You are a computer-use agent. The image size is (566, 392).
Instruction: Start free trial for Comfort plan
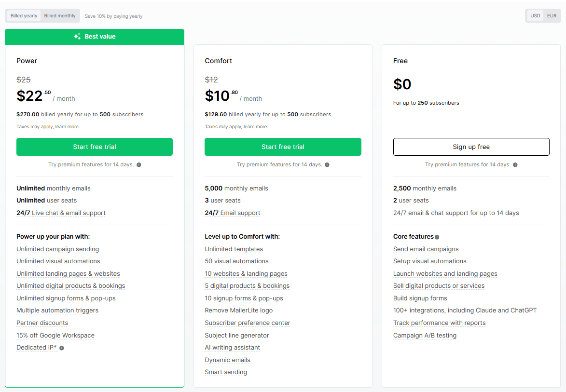click(x=283, y=147)
